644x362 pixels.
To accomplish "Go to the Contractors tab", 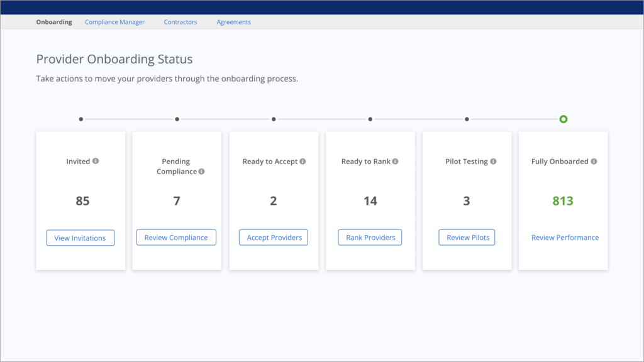I will (180, 22).
